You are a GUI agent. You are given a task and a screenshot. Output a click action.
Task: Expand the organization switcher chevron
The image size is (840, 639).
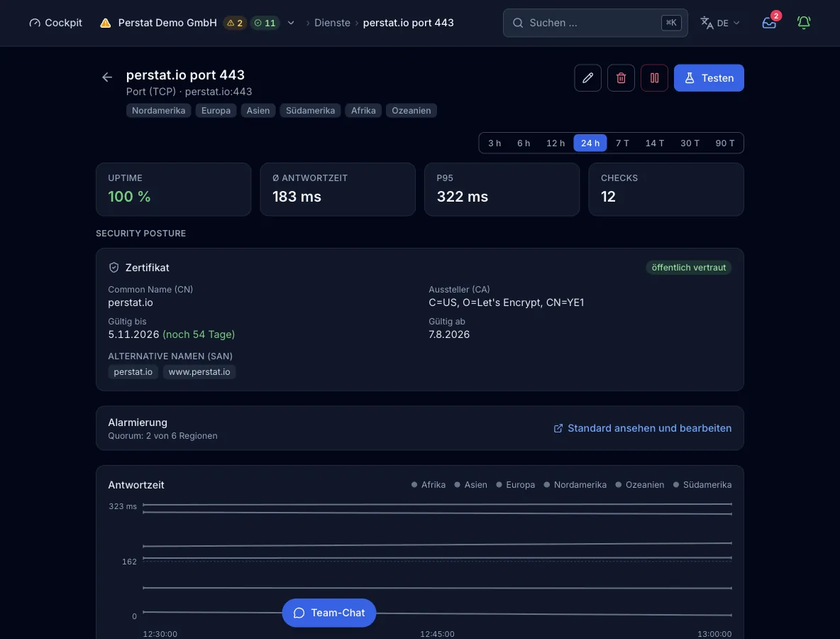point(291,23)
